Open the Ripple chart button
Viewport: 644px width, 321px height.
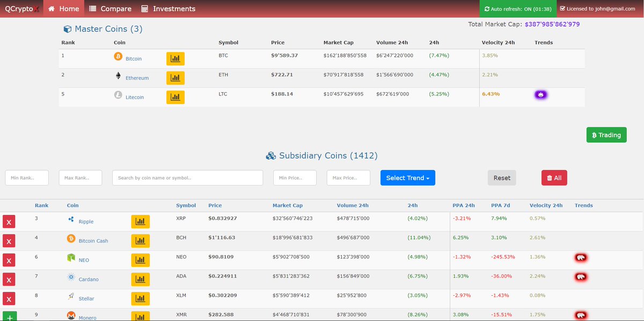coord(141,221)
